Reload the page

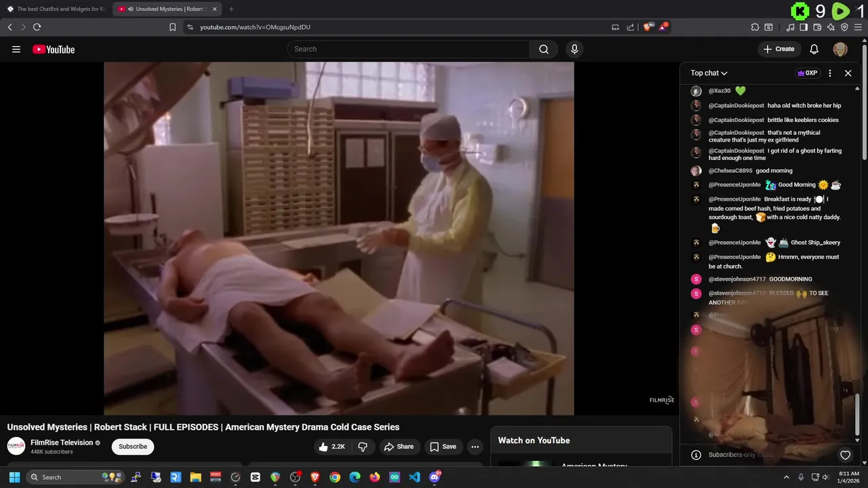37,27
